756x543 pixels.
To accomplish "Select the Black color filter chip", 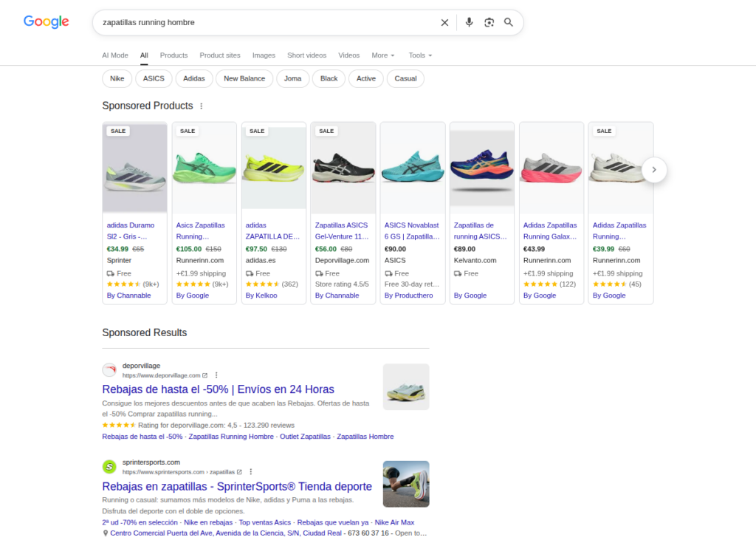I will click(329, 78).
